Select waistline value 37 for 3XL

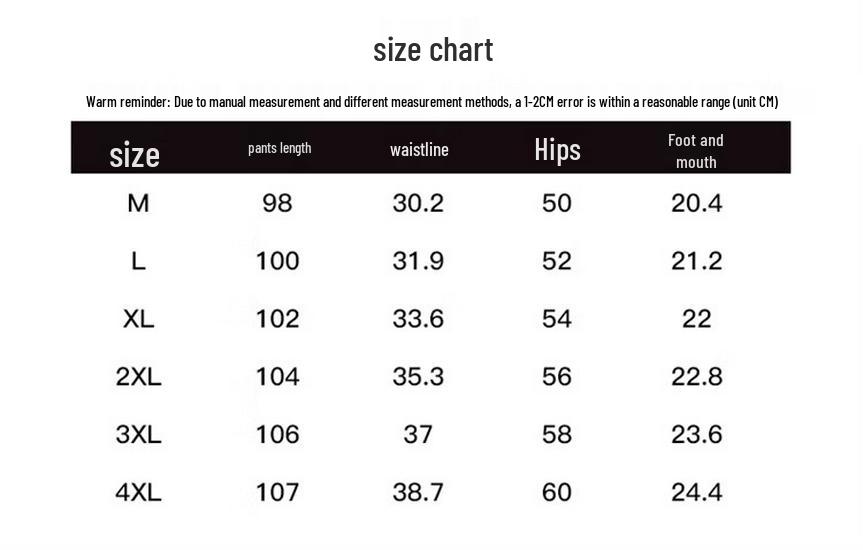(x=418, y=434)
